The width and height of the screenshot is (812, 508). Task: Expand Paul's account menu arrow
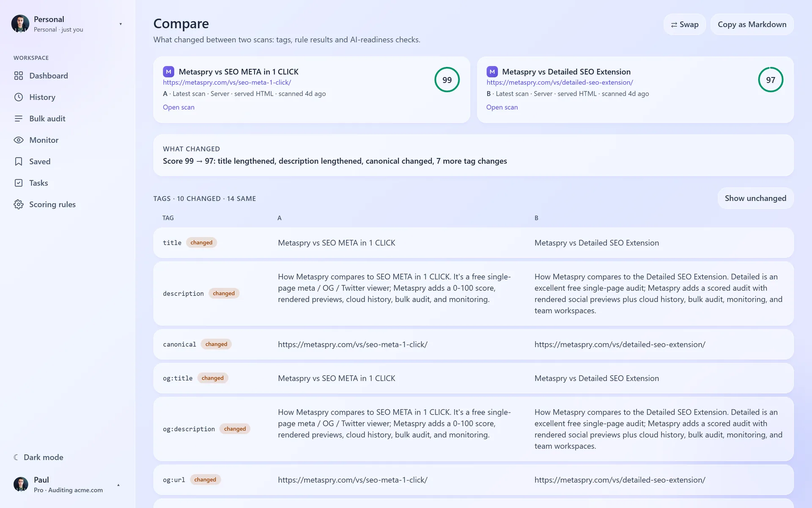coord(118,485)
